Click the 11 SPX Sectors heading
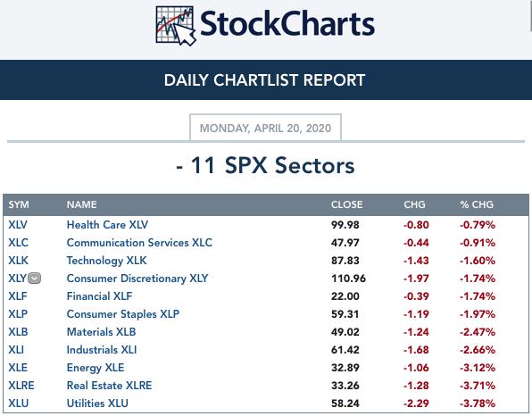 click(x=265, y=165)
